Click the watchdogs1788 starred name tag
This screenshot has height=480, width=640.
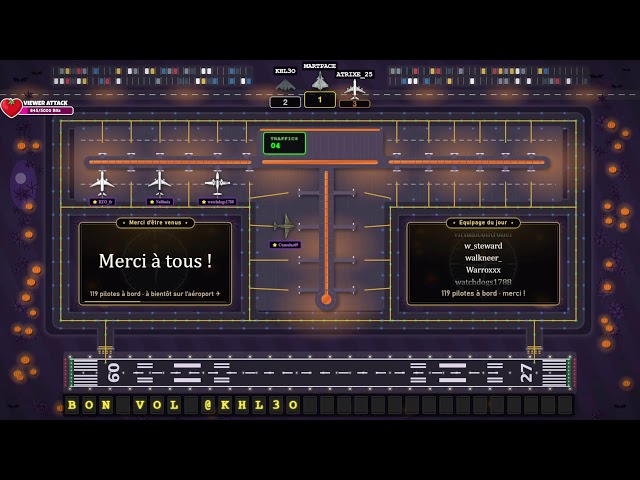[x=218, y=202]
